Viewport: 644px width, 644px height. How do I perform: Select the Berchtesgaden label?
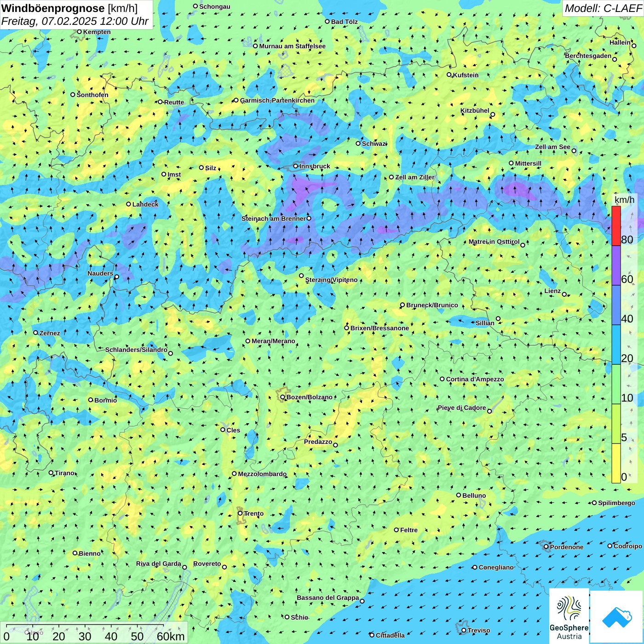(588, 56)
